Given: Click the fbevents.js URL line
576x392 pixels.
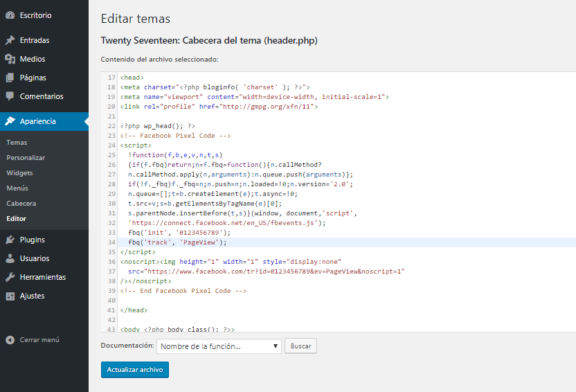Looking at the screenshot, I should pos(226,223).
